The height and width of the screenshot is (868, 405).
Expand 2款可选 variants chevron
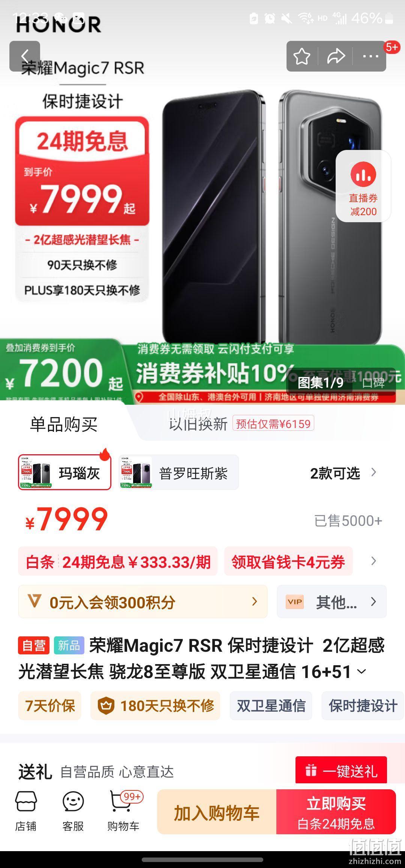click(373, 472)
